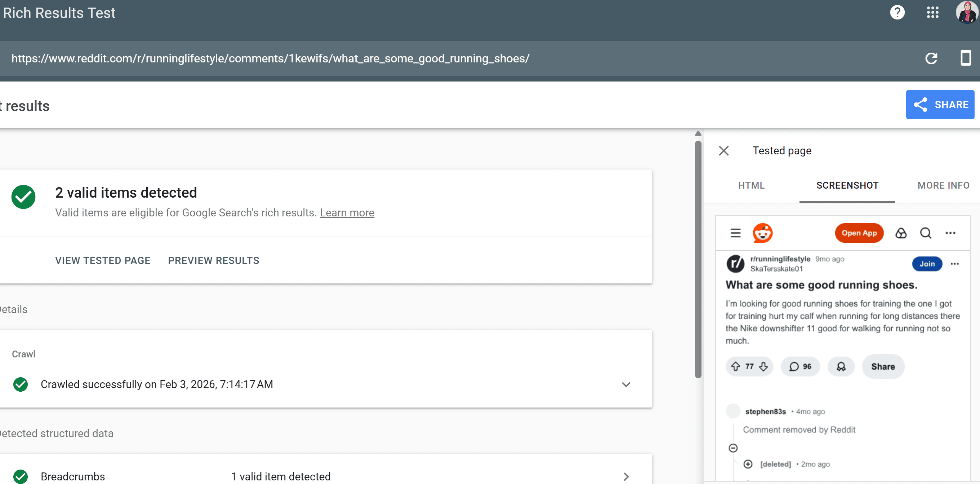The height and width of the screenshot is (484, 980).
Task: Collapse the stephen83s comment thread
Action: point(733,448)
